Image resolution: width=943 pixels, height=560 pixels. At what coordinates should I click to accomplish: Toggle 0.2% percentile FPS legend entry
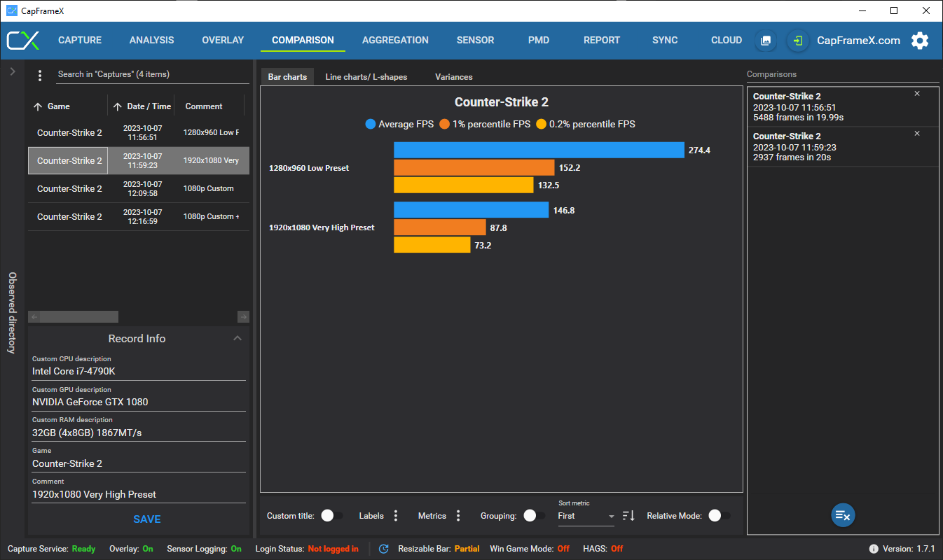pyautogui.click(x=585, y=125)
